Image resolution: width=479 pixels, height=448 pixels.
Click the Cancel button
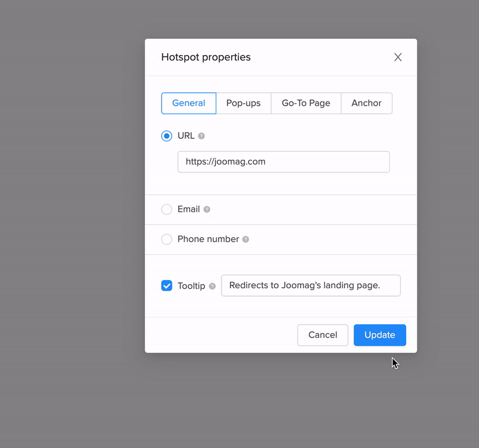tap(323, 335)
